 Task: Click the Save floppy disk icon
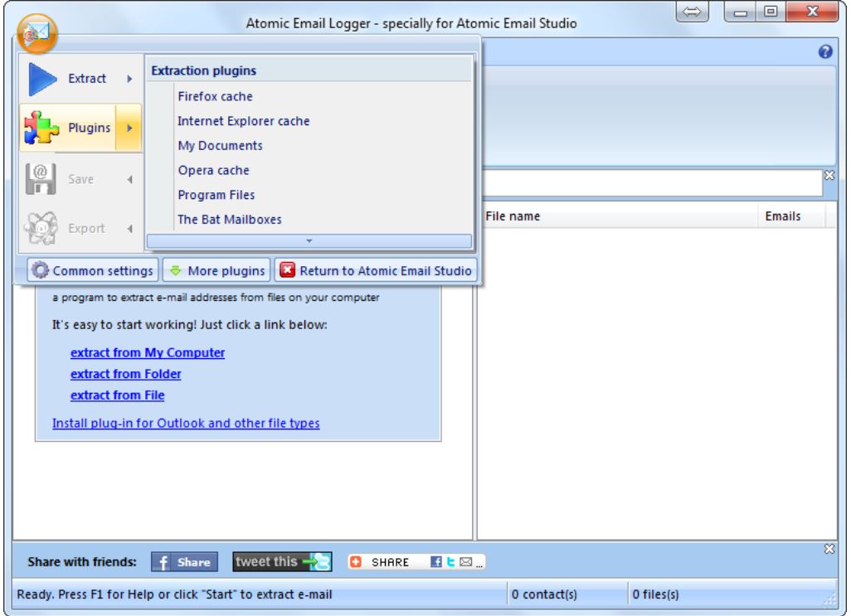[x=41, y=179]
